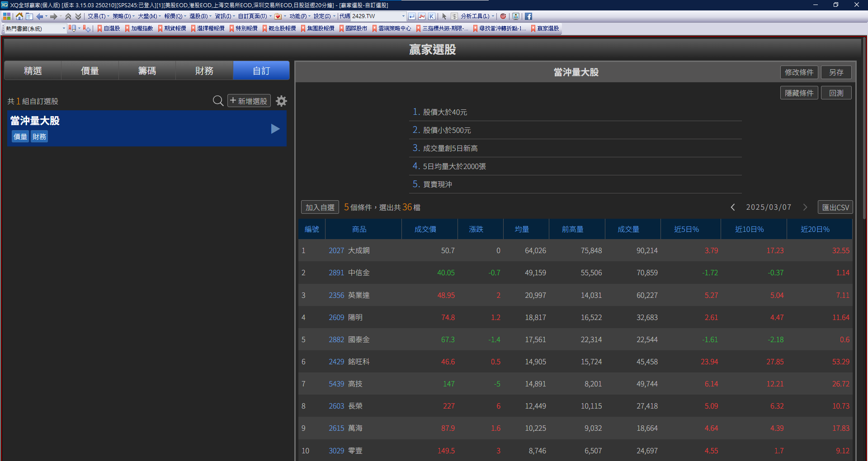Run 當沖量大股 screener play arrow

(x=275, y=129)
